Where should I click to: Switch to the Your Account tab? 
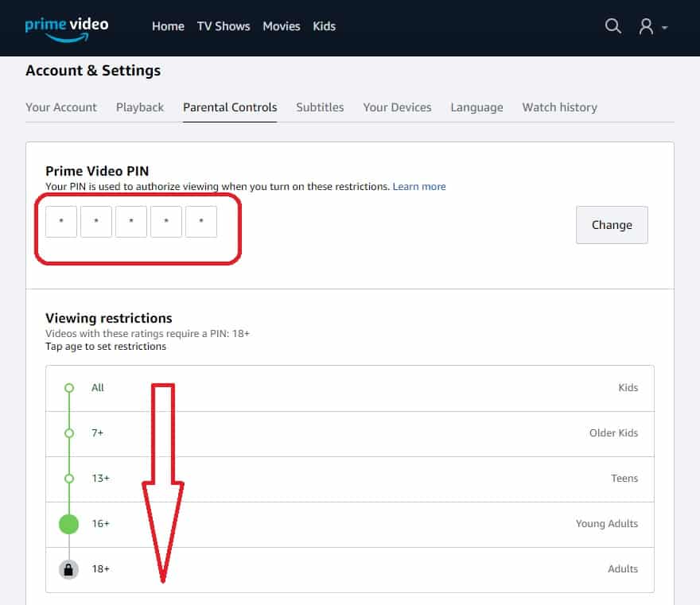click(61, 107)
